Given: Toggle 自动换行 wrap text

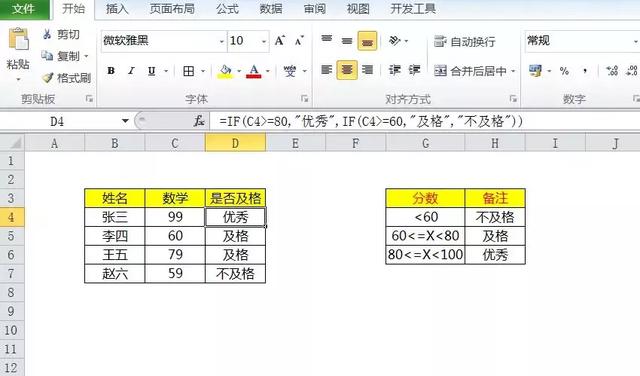Looking at the screenshot, I should click(464, 41).
